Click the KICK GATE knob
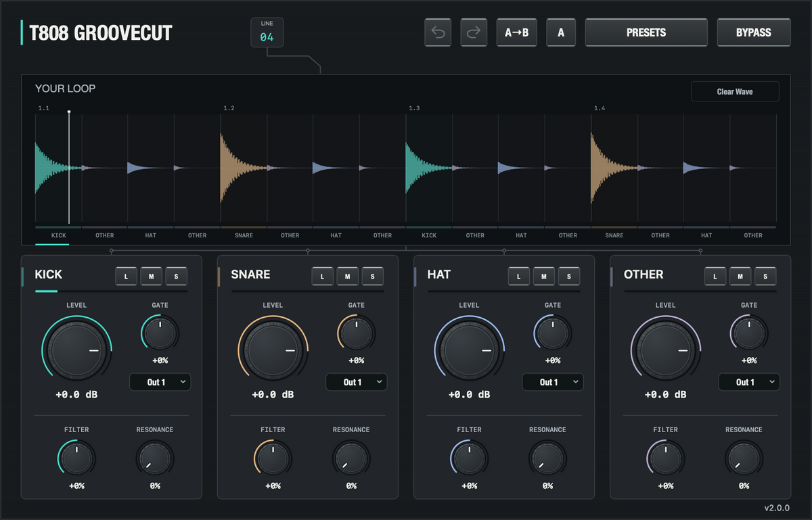This screenshot has width=812, height=520. click(x=160, y=333)
